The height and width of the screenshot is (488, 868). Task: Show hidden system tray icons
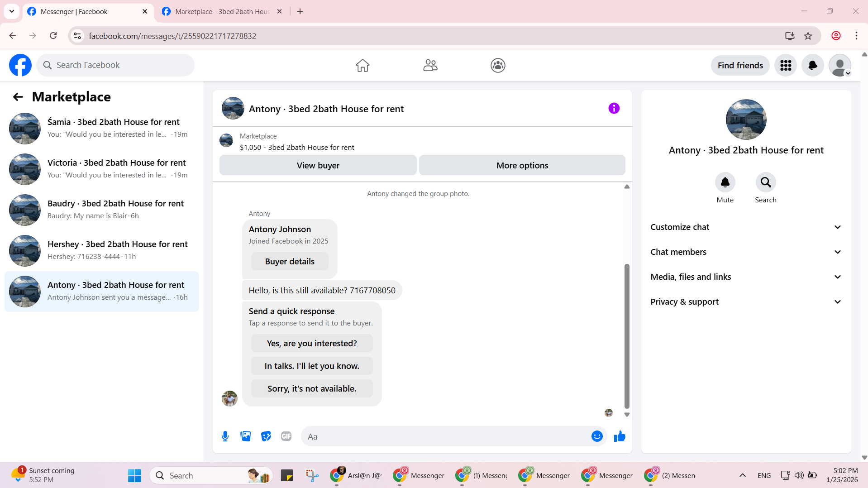[743, 475]
